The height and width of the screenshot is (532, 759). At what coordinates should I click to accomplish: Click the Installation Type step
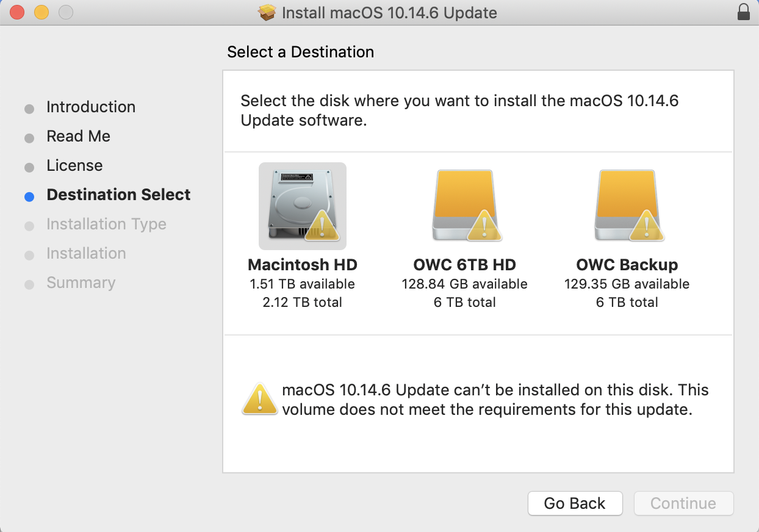(x=106, y=224)
